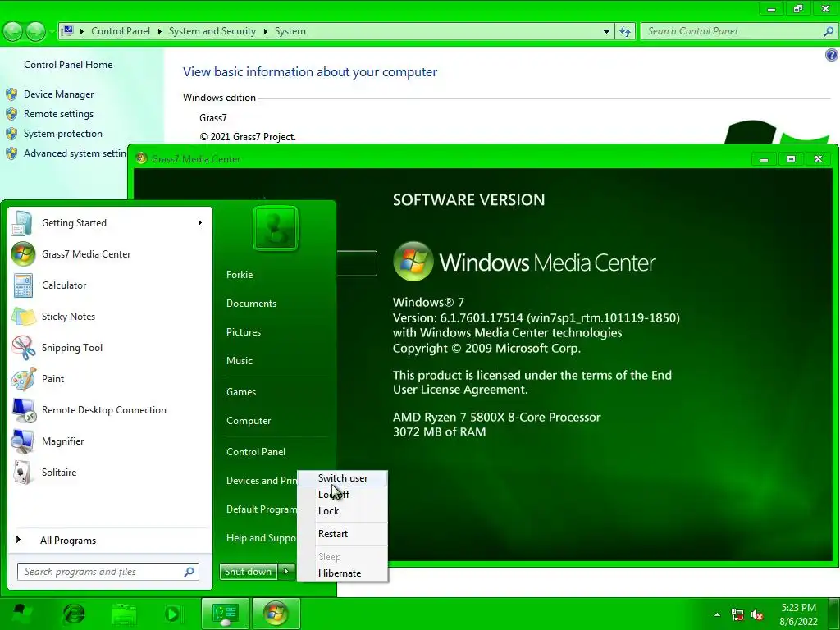Open Games from the Start menu
Viewport: 840px width, 630px height.
point(241,392)
